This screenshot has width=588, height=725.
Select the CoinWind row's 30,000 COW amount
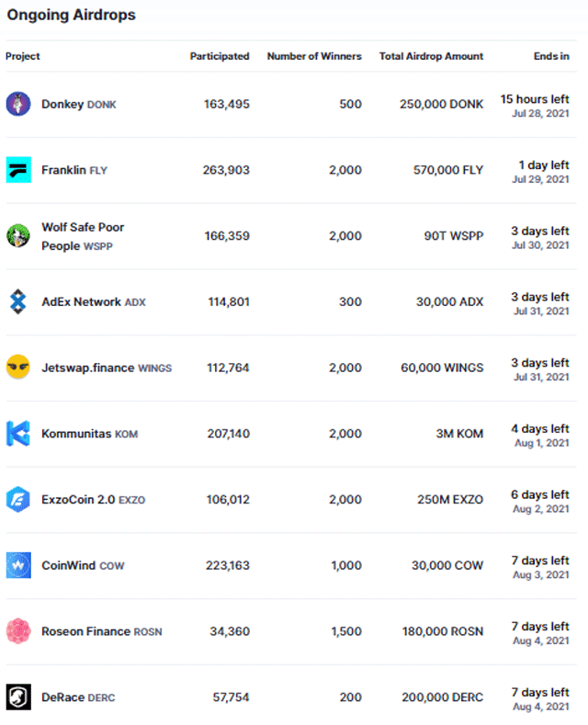[447, 565]
